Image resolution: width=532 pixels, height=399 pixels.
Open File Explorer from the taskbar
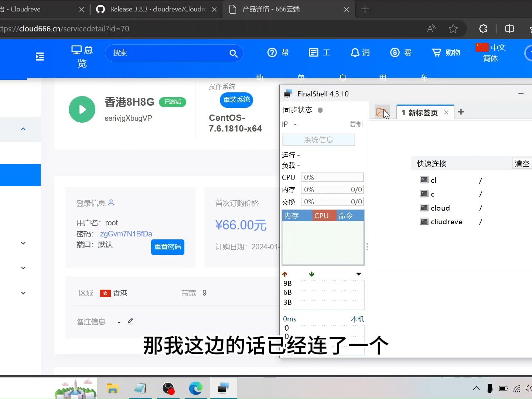coord(112,388)
